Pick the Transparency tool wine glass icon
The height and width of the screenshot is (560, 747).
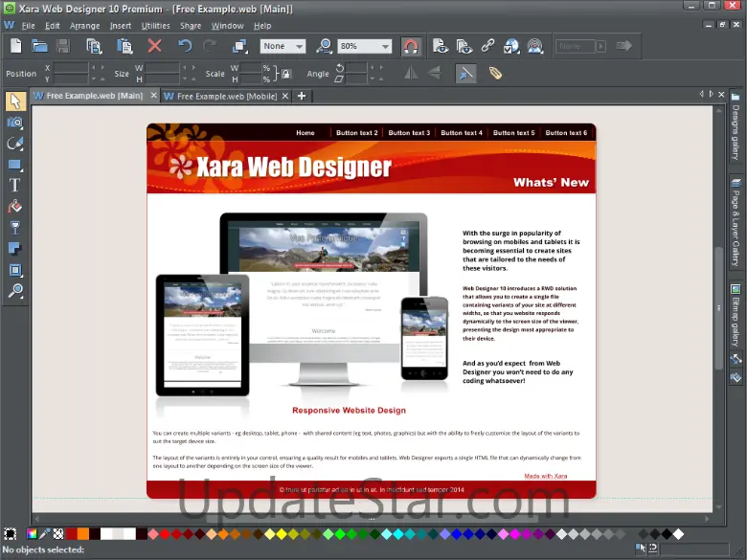pos(14,228)
